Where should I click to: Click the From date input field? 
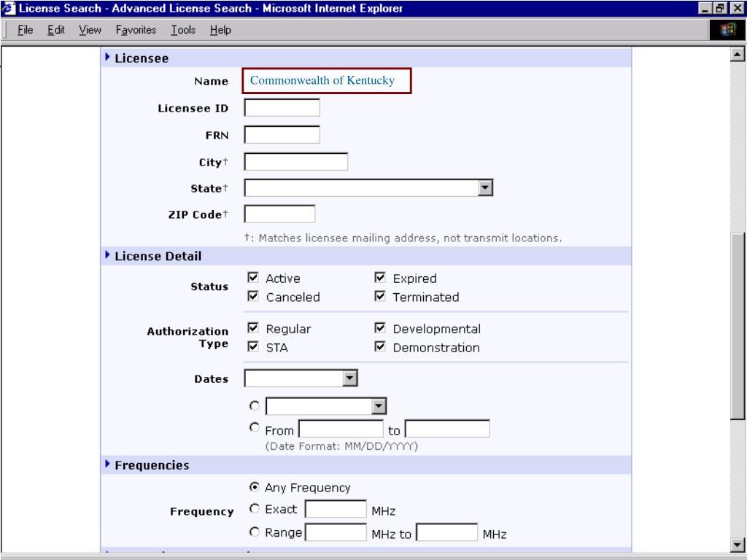tap(341, 429)
